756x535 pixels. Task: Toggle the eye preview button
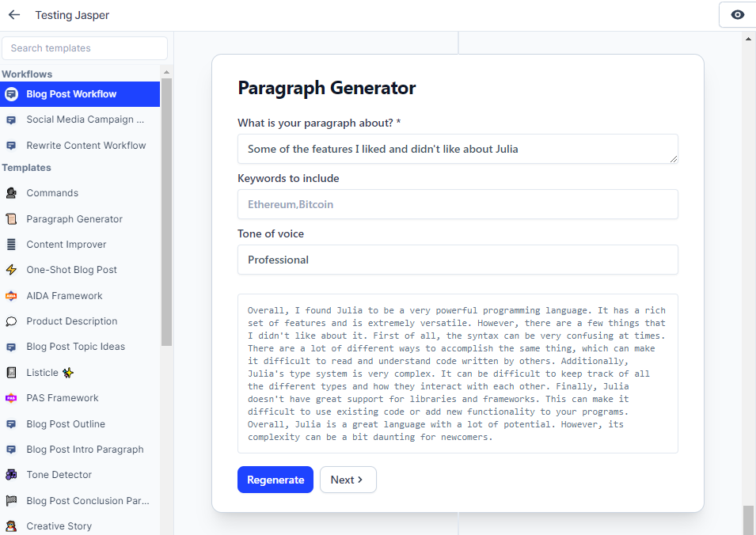tap(737, 15)
